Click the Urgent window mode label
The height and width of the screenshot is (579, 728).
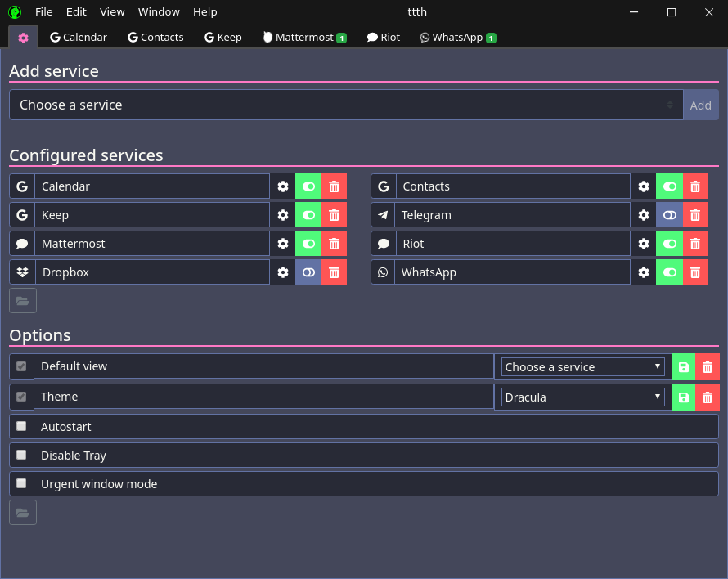(99, 484)
